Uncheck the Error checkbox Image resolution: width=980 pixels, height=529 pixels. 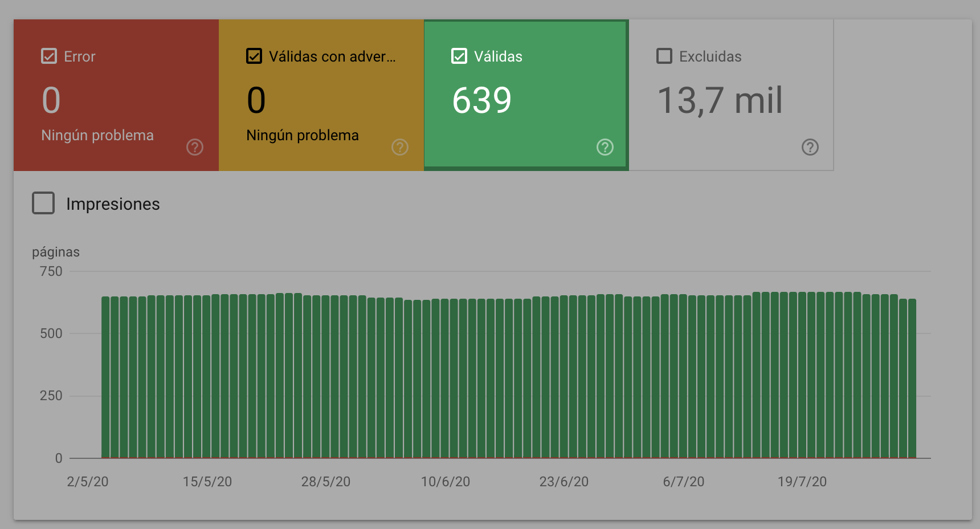[49, 56]
